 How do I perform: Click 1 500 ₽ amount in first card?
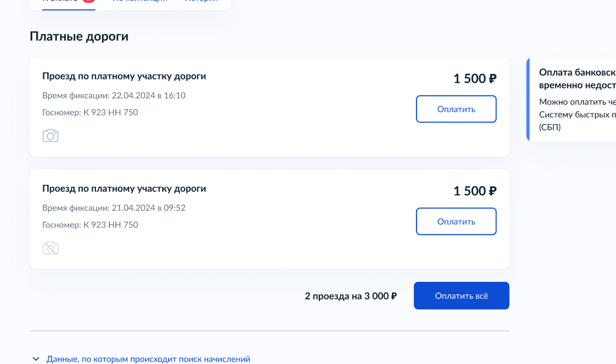point(475,78)
